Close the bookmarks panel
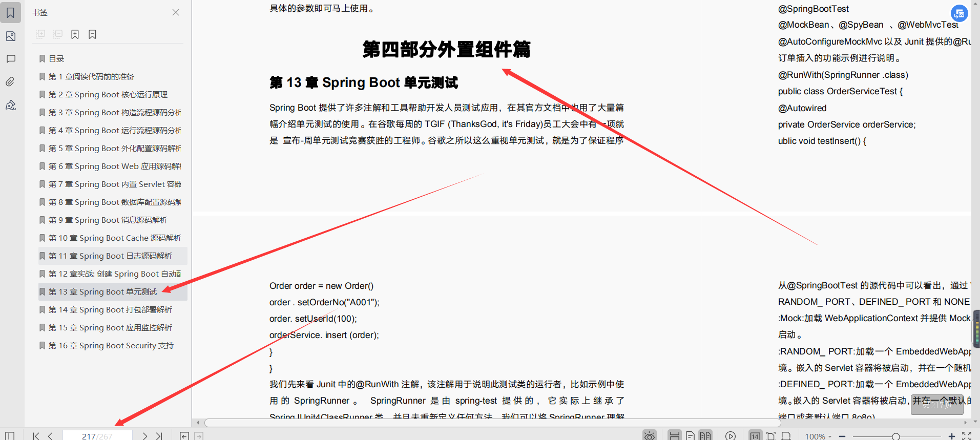The image size is (980, 440). [176, 12]
